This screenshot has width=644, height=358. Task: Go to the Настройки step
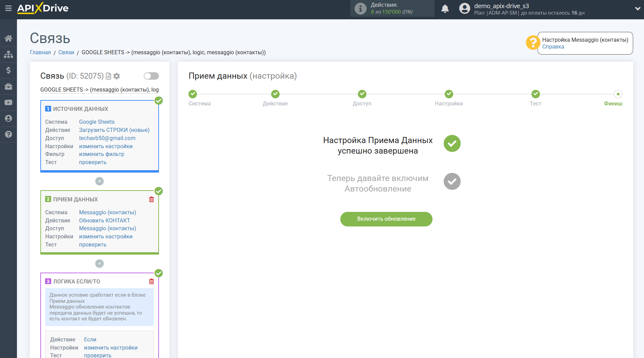(449, 94)
